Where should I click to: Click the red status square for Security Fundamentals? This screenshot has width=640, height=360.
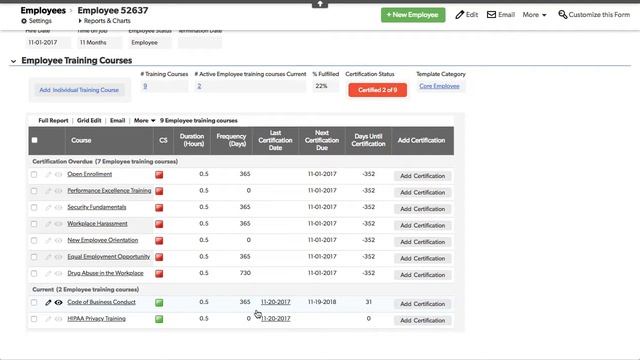159,208
